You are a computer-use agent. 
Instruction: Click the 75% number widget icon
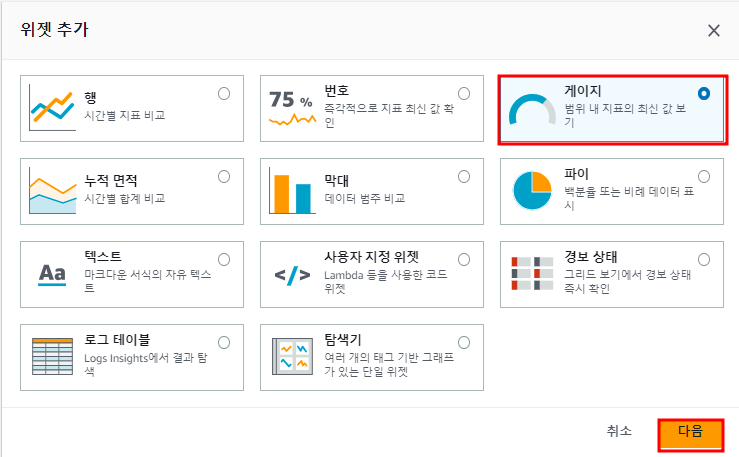[x=292, y=108]
